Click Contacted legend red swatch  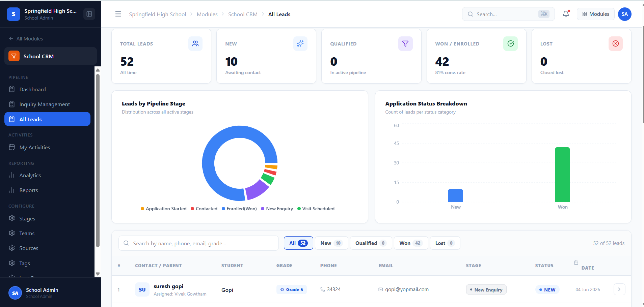(192, 209)
